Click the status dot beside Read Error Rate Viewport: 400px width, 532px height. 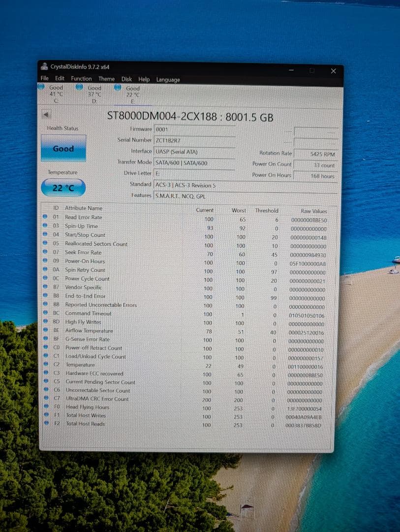(46, 217)
